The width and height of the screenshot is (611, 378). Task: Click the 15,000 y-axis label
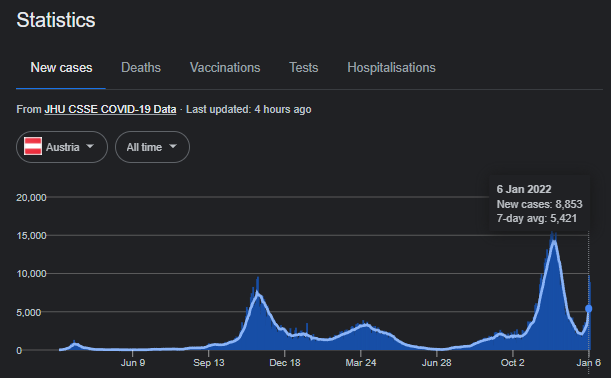coord(31,236)
